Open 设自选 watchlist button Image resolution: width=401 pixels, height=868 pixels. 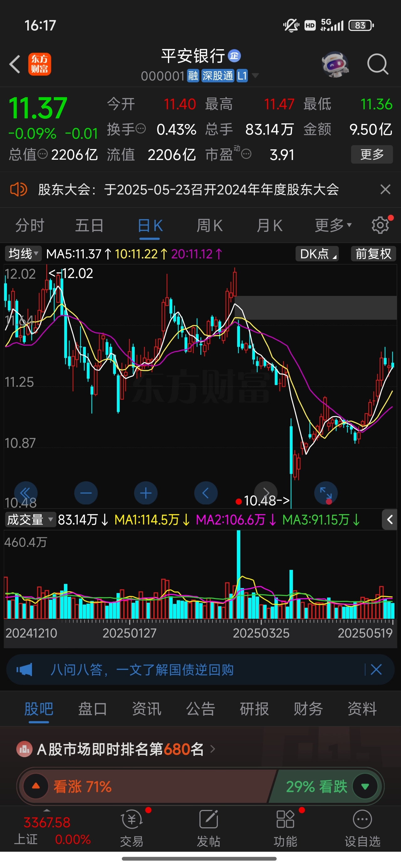(362, 829)
